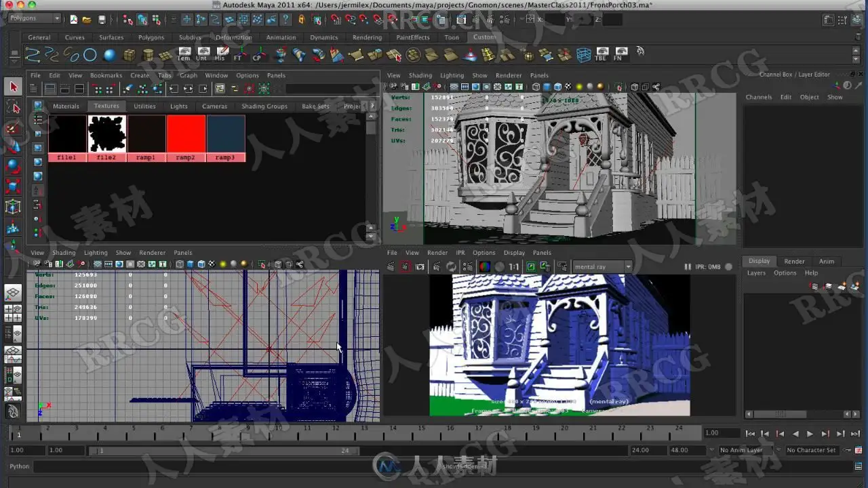Open scene with folder icon
Screen dimensions: 868x488
click(87, 20)
